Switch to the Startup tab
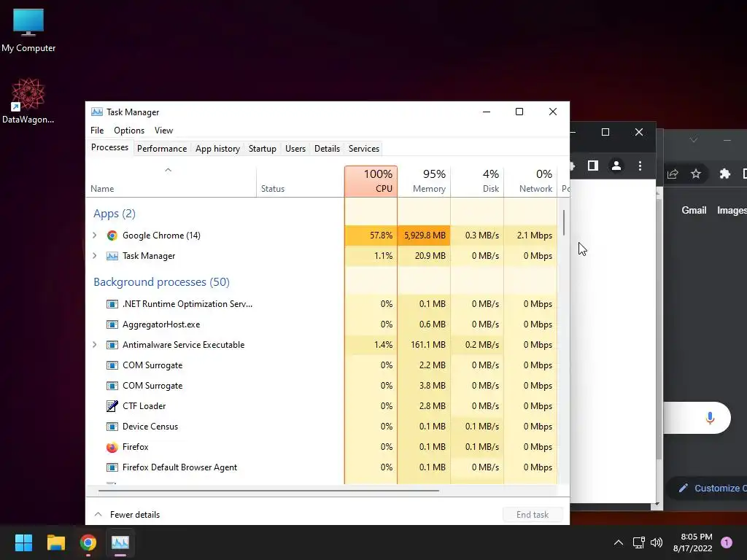 263,149
